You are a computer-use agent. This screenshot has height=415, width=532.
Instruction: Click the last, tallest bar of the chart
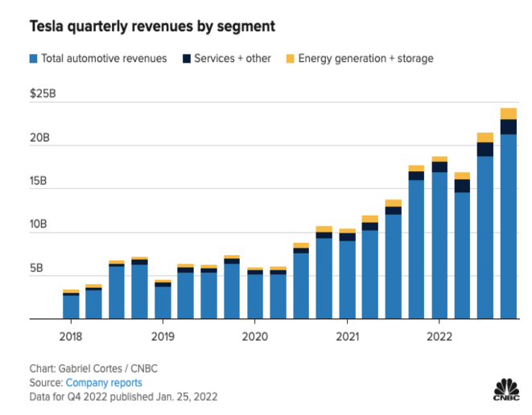(508, 213)
